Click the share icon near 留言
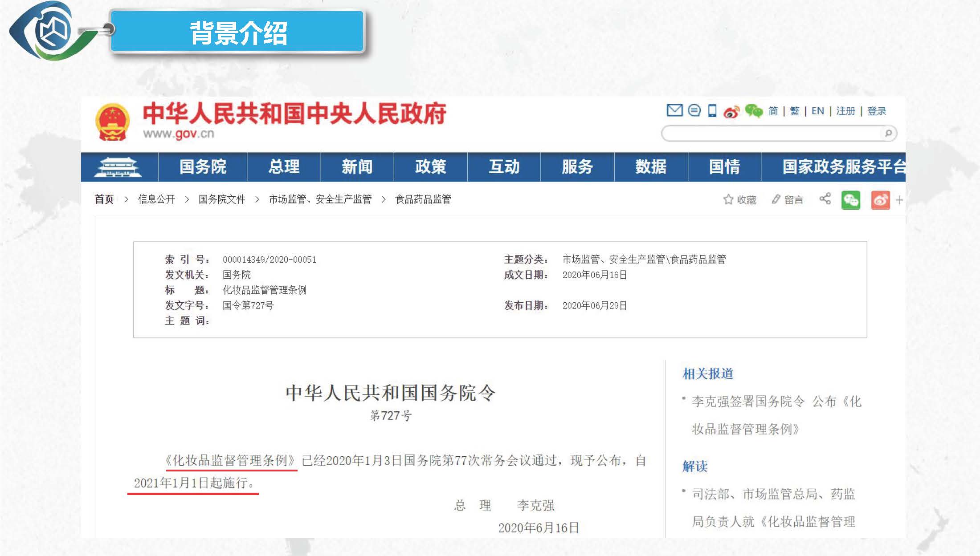Image resolution: width=980 pixels, height=556 pixels. coord(825,199)
